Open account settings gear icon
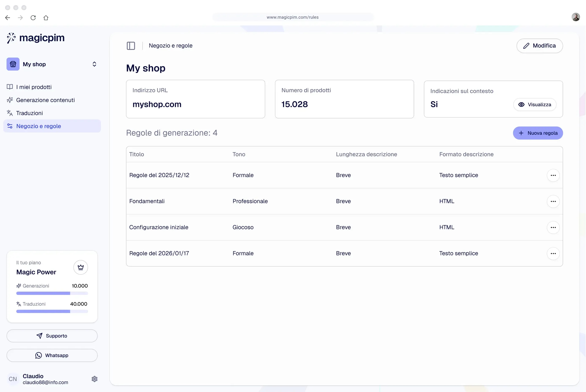This screenshot has height=392, width=586. (x=95, y=379)
